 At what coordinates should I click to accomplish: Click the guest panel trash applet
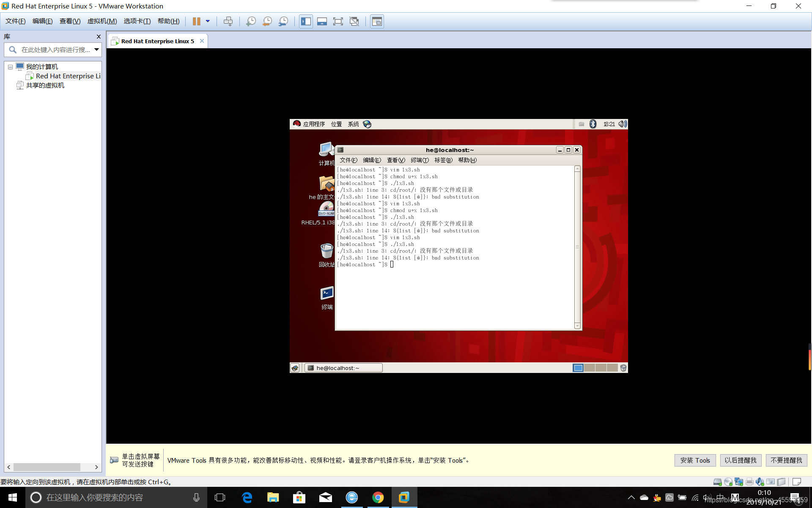623,368
